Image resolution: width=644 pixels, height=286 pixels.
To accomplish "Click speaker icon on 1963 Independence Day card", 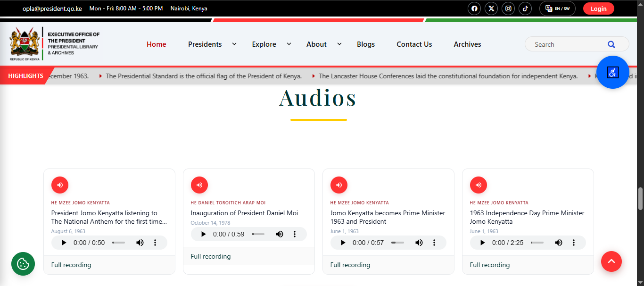I will point(479,185).
